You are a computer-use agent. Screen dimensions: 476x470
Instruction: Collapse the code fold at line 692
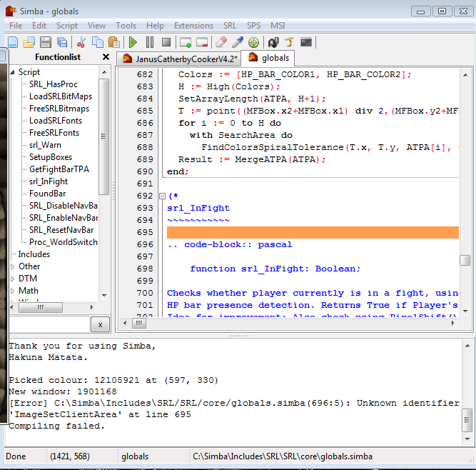[x=161, y=196]
